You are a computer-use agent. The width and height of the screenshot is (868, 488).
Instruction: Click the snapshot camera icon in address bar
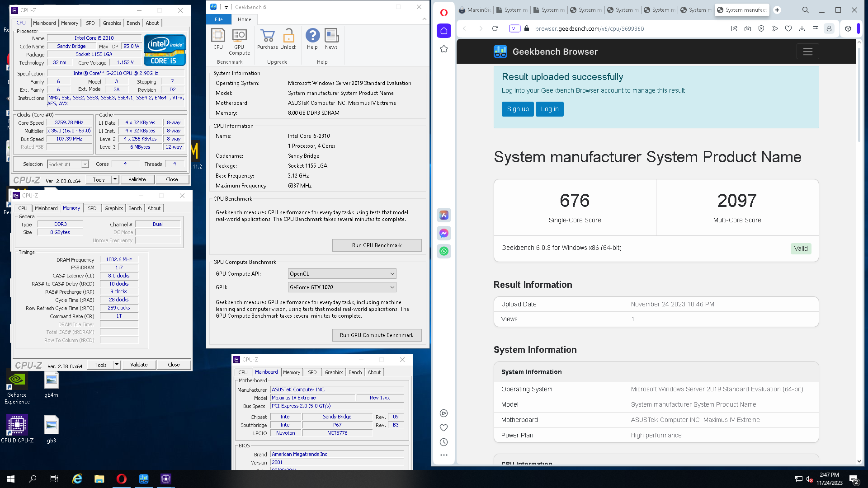[x=748, y=28]
